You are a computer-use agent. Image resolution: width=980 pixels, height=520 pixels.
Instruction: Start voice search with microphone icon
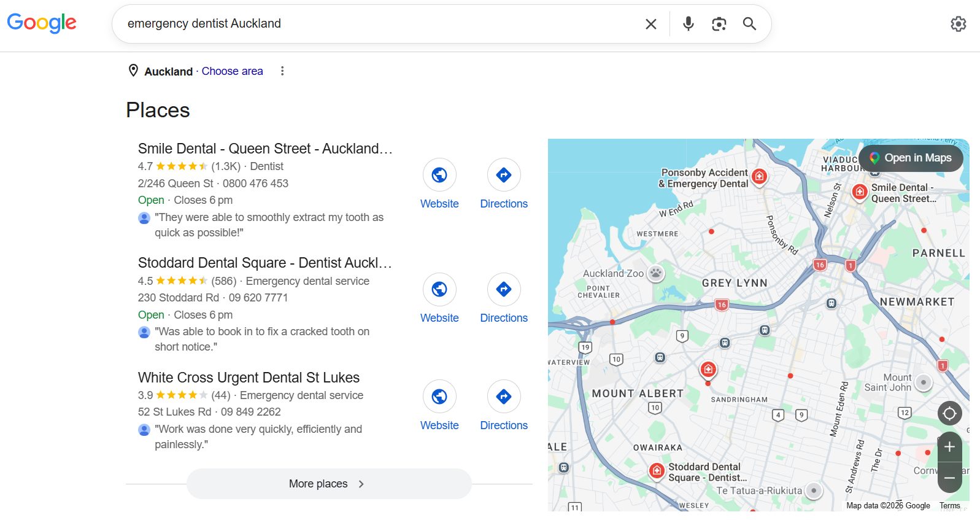689,24
